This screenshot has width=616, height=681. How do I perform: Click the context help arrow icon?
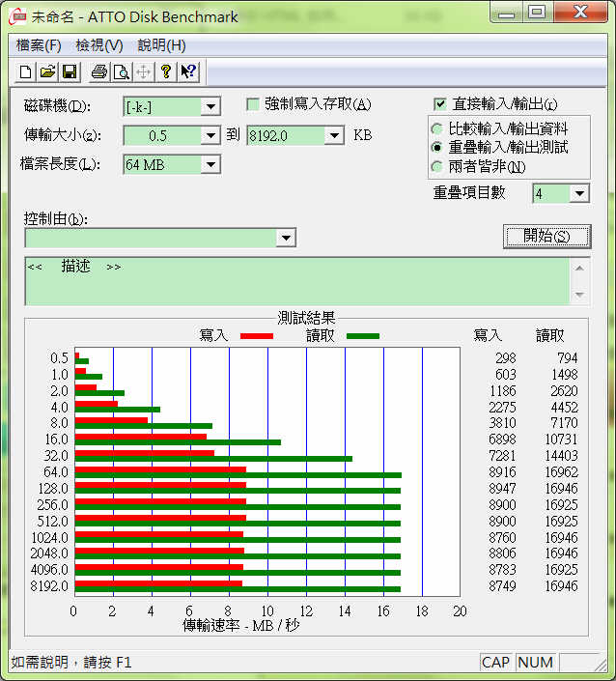point(188,71)
